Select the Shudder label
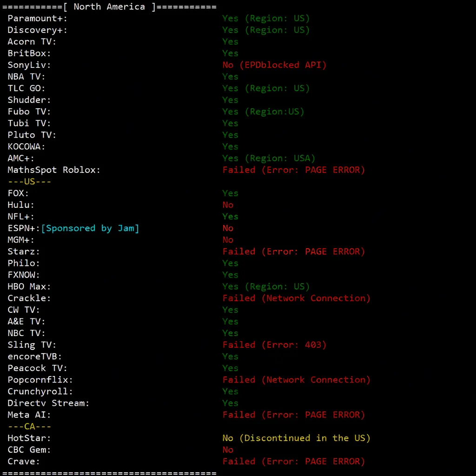 29,100
